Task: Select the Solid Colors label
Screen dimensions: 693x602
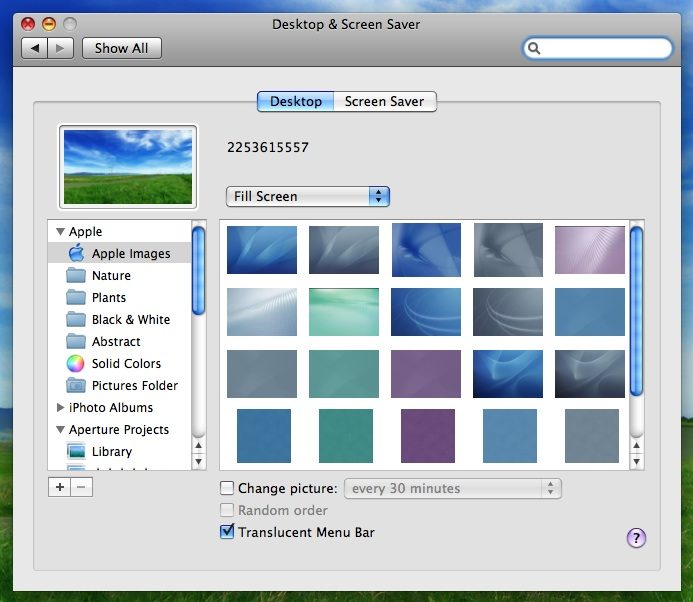Action: click(x=126, y=363)
